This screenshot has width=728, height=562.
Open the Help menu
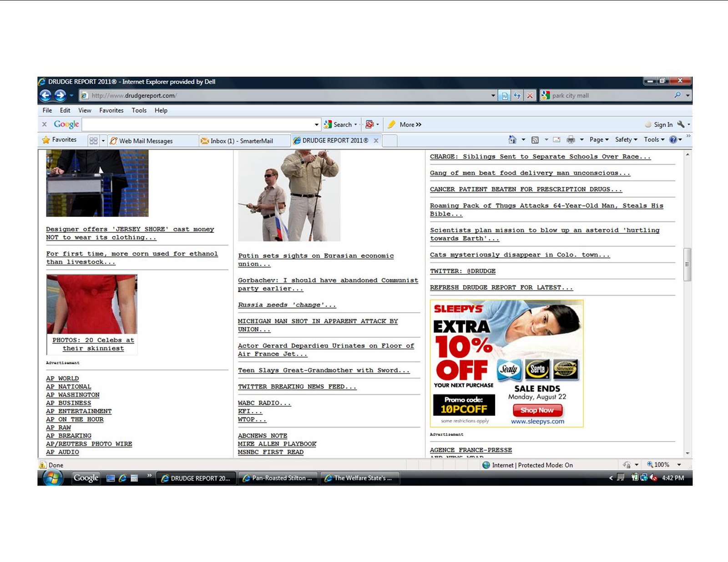[161, 110]
